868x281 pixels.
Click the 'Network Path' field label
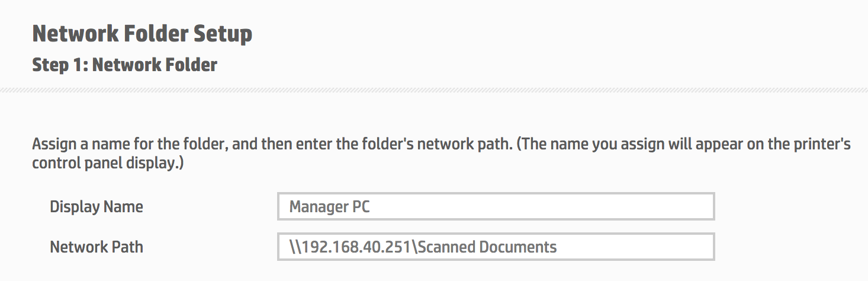pyautogui.click(x=97, y=247)
